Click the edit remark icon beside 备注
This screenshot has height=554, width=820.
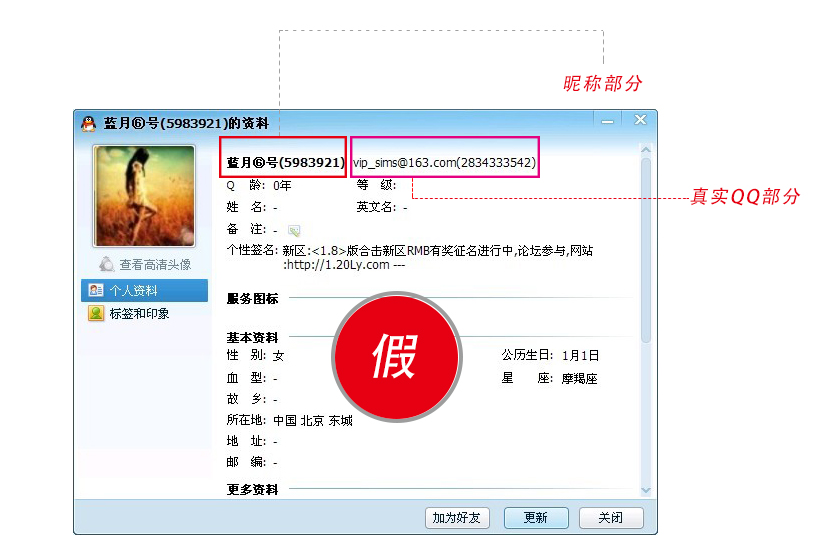click(x=294, y=230)
